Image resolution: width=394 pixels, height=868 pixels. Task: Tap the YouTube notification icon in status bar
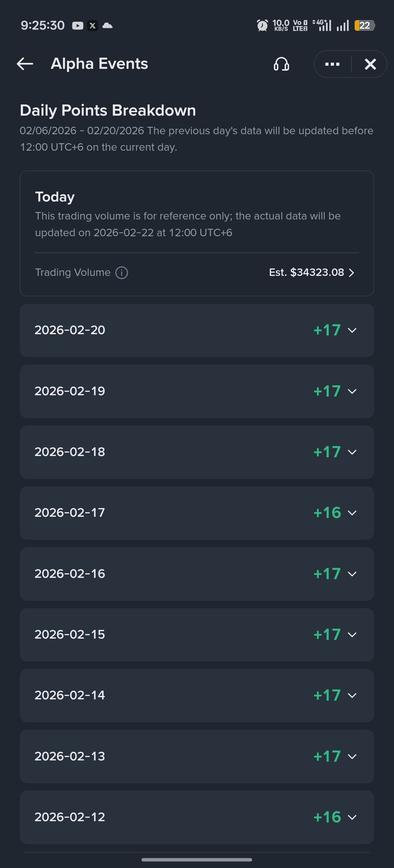click(x=77, y=26)
